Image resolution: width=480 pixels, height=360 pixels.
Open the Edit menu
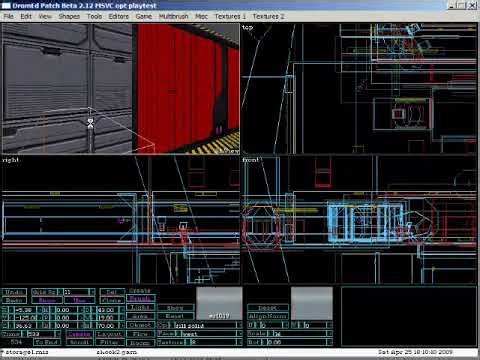click(x=26, y=16)
